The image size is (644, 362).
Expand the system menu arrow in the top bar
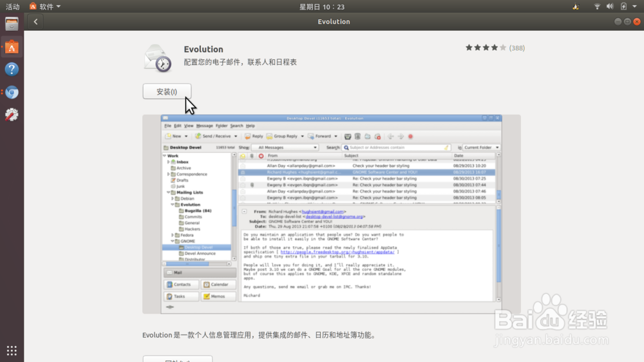634,6
